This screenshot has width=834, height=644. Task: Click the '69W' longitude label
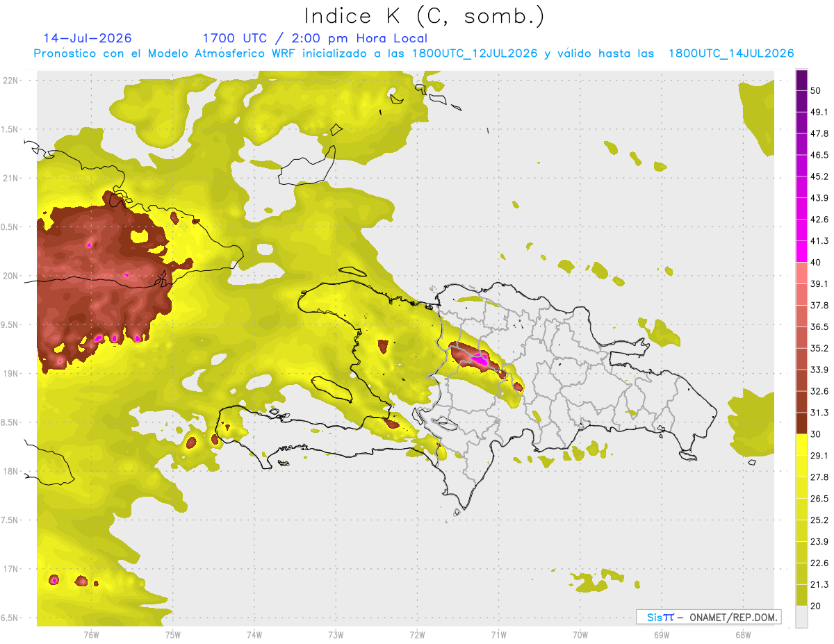661,634
